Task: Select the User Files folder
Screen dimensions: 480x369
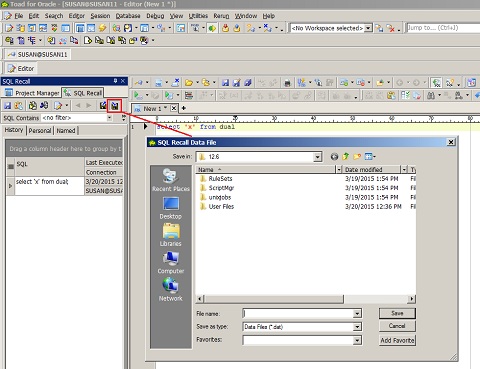Action: pyautogui.click(x=217, y=207)
